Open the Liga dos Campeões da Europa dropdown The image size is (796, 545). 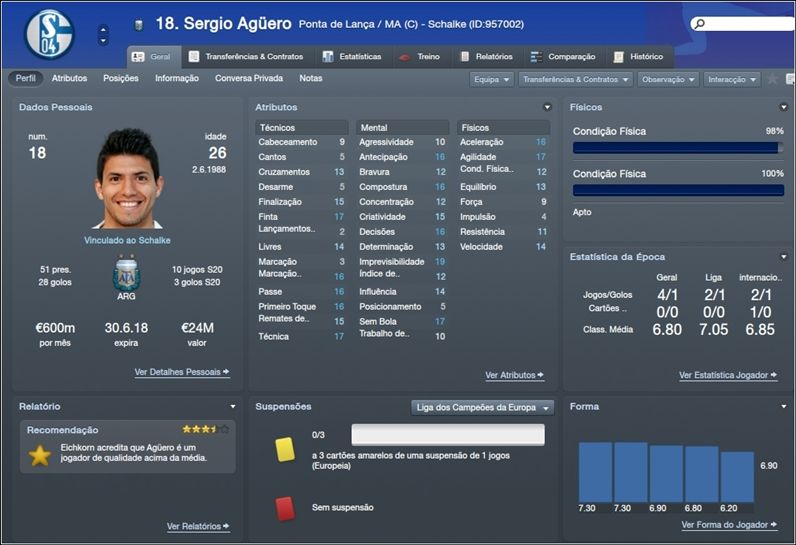pyautogui.click(x=482, y=407)
